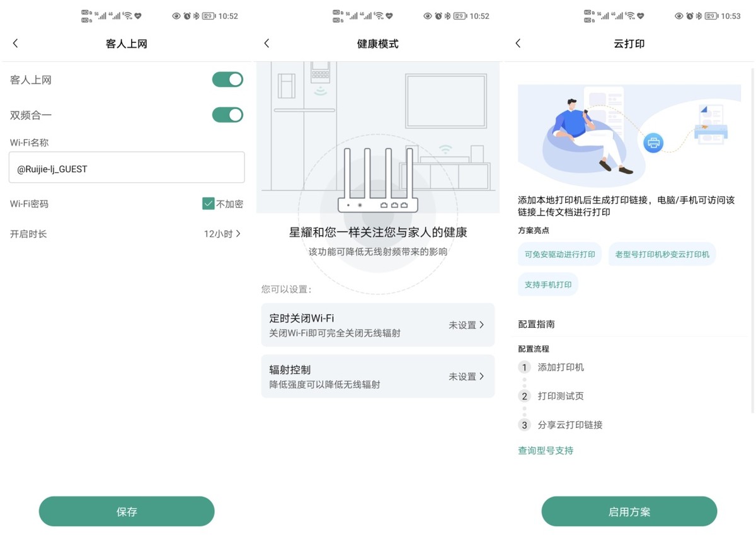The width and height of the screenshot is (756, 544).
Task: Click the blue printer icon in the cloud print illustration
Action: pyautogui.click(x=653, y=143)
